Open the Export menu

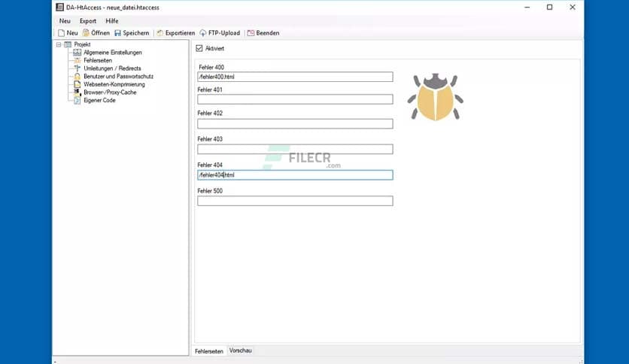click(x=88, y=21)
